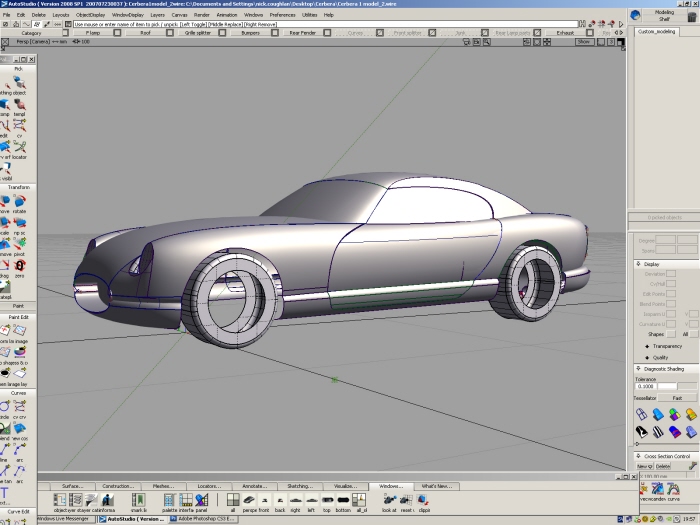Select the top view icon
Viewport: 700px width, 525px height.
[327, 499]
